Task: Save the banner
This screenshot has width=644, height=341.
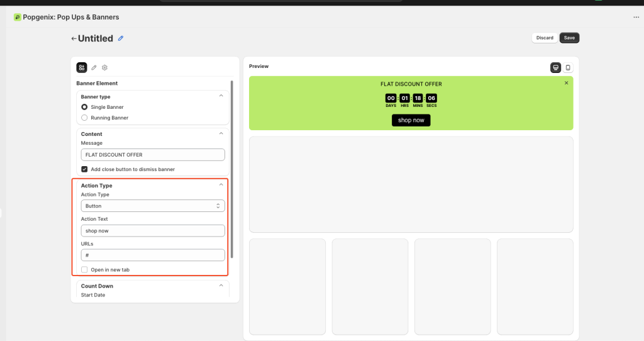Action: (569, 38)
